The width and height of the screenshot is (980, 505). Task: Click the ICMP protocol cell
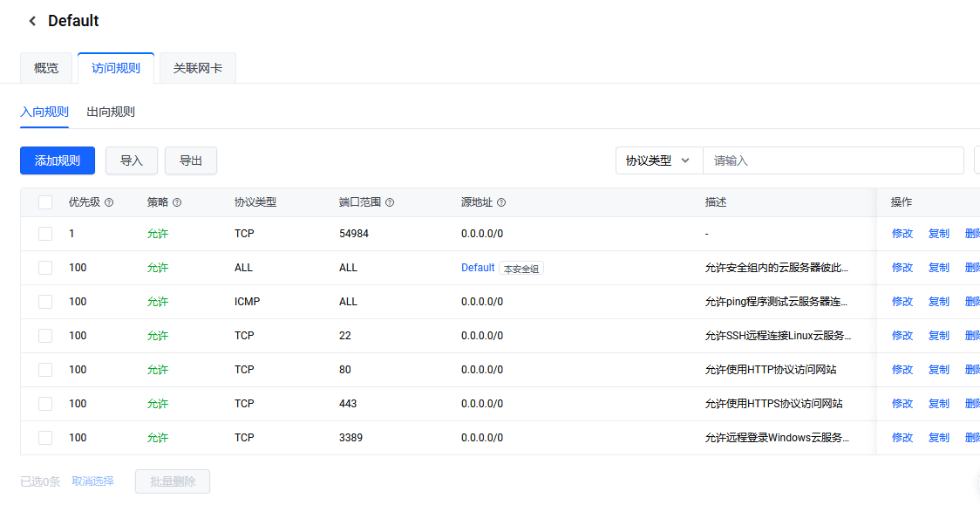click(247, 302)
